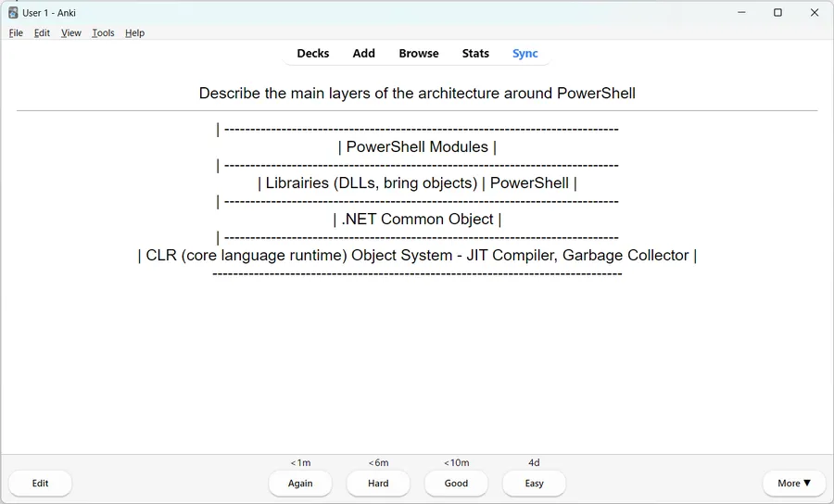Expand the More options dropdown
Image resolution: width=834 pixels, height=504 pixels.
click(x=794, y=484)
